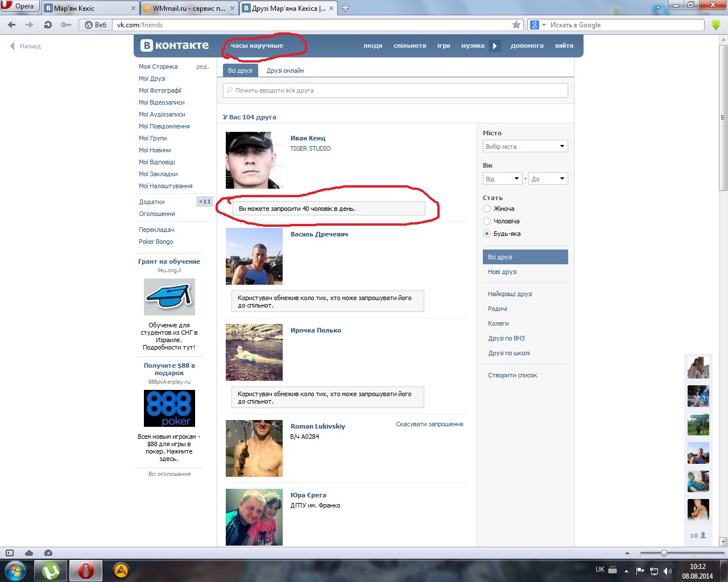This screenshot has width=728, height=582.
Task: Open the search engine selector dropdown arrow
Action: click(x=544, y=25)
